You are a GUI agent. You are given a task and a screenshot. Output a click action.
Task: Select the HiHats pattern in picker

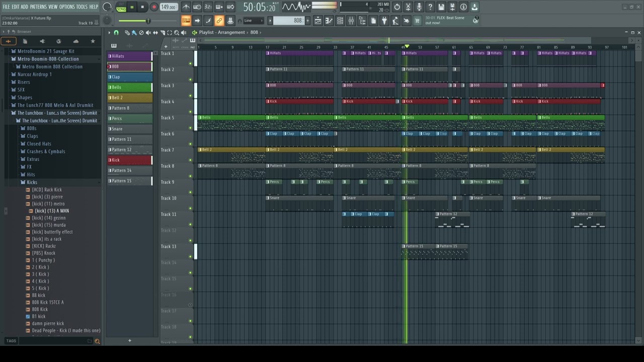pos(130,56)
